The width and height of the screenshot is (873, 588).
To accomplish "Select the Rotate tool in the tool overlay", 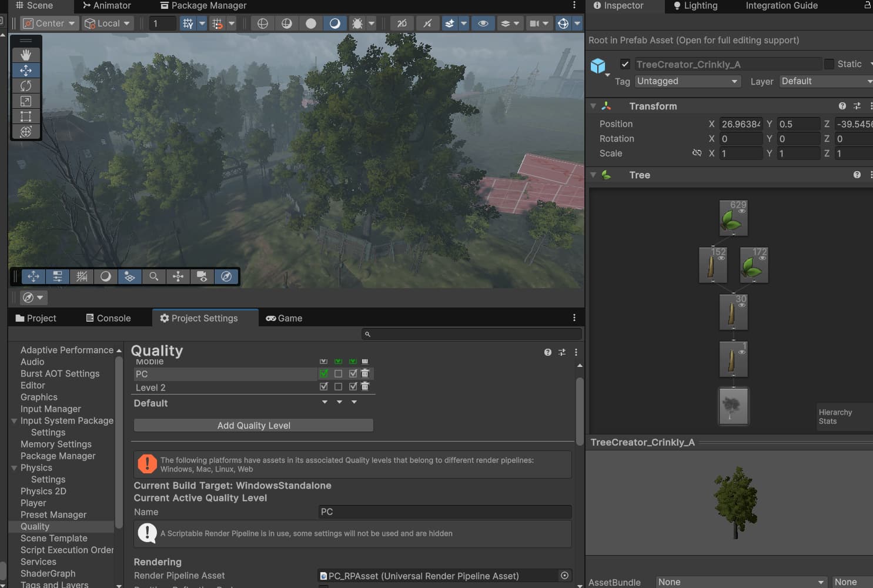I will click(x=26, y=86).
